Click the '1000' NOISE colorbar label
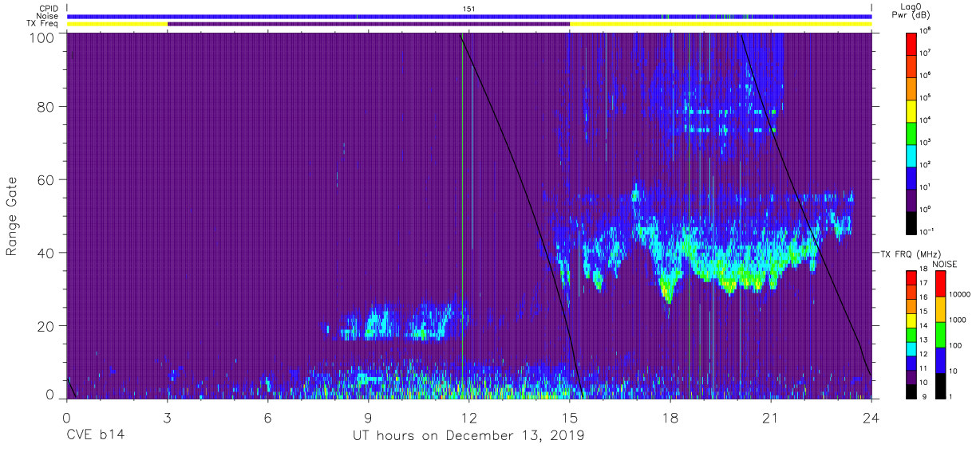Viewport: 980px width, 452px height. (958, 320)
